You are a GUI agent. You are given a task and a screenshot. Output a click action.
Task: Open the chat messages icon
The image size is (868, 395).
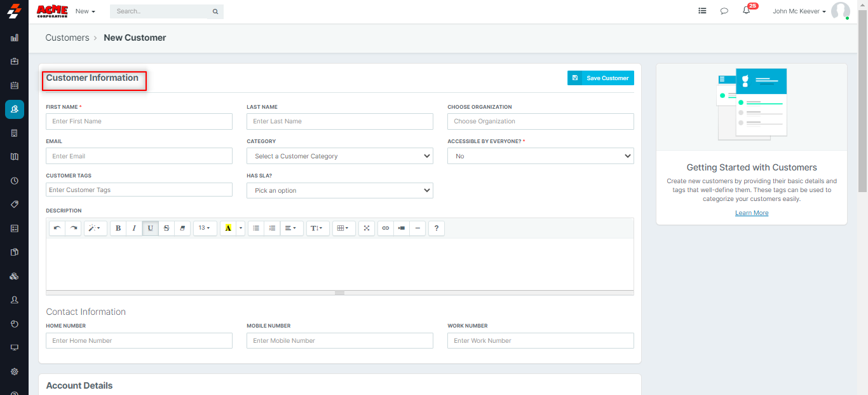pos(724,11)
